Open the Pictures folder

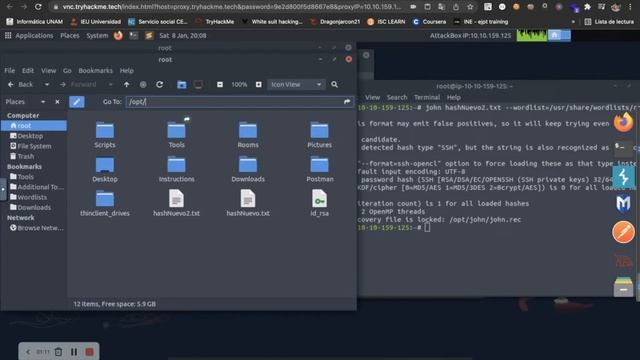[320, 134]
